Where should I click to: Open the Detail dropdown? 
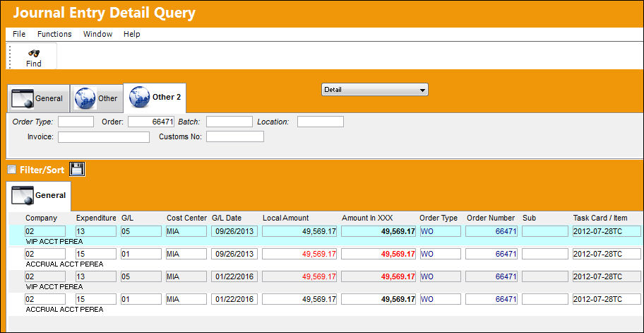pos(374,89)
